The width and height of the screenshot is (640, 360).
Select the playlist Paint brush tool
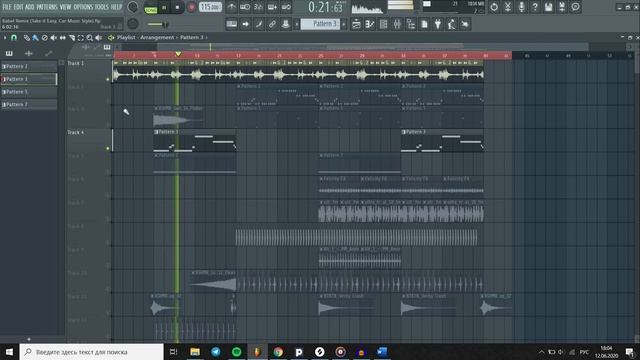[36, 38]
